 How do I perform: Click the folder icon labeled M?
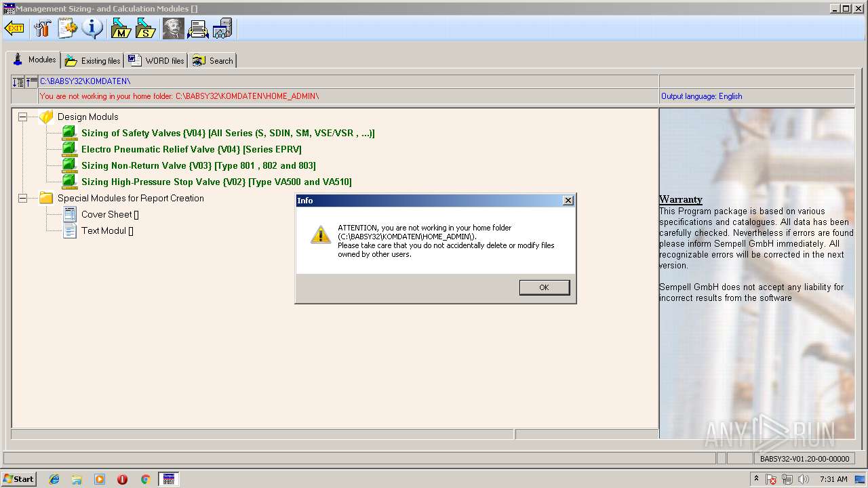click(121, 28)
